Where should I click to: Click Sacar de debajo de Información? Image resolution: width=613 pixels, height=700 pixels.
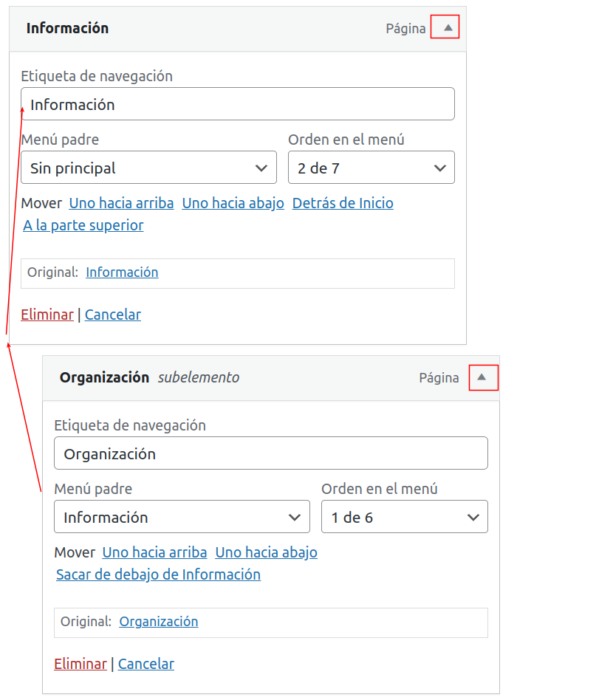(158, 574)
